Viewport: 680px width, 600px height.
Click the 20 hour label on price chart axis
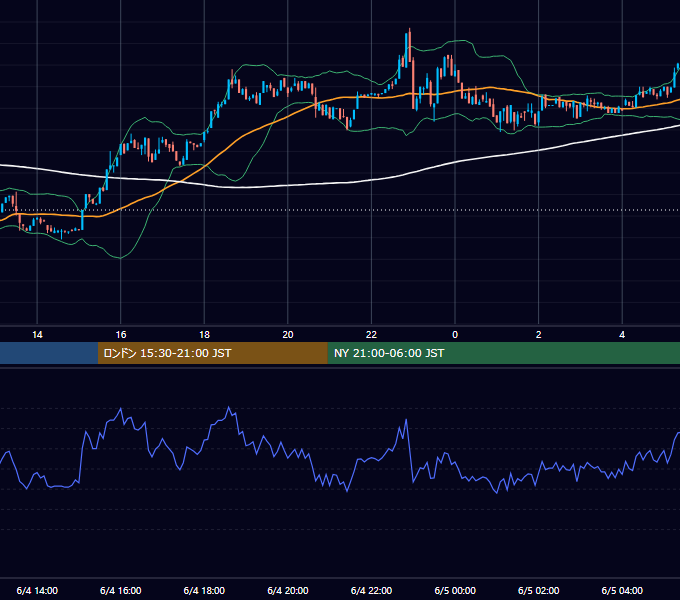[288, 335]
